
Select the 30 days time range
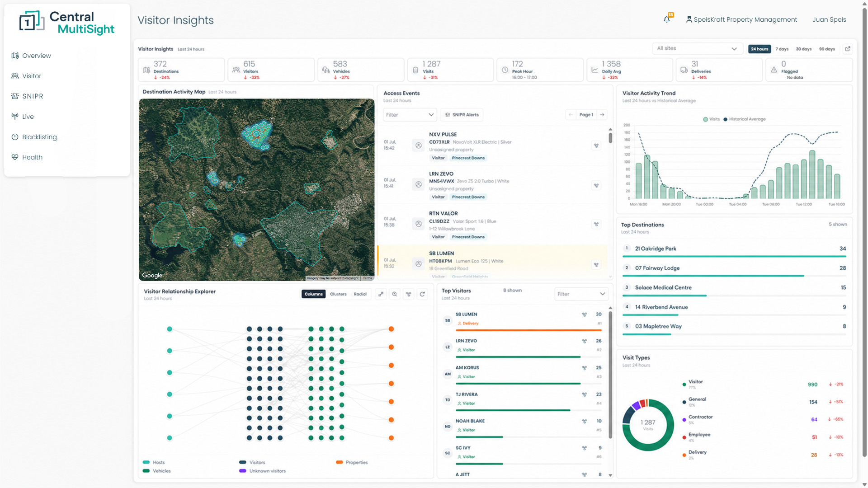click(x=804, y=49)
